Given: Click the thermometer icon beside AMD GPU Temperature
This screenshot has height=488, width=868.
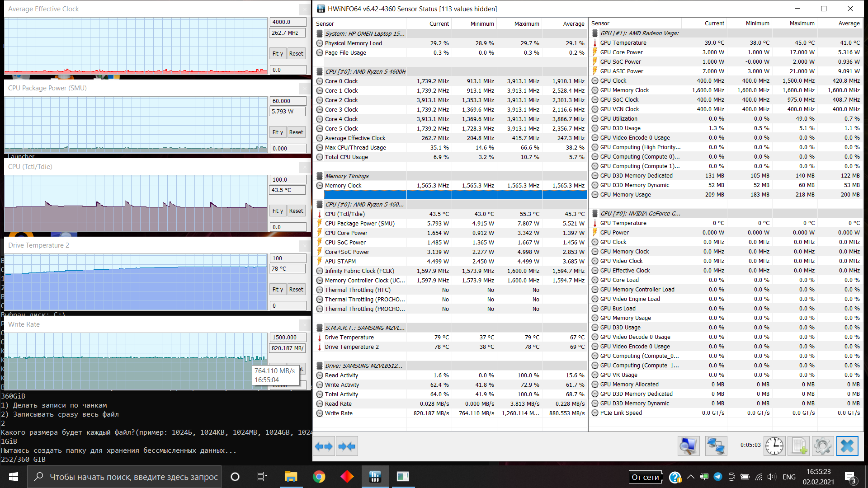Looking at the screenshot, I should pyautogui.click(x=595, y=43).
